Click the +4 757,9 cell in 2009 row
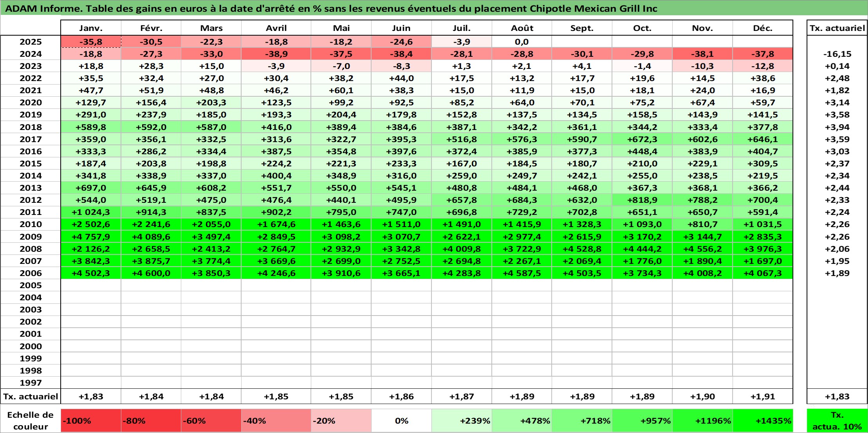The width and height of the screenshot is (868, 433). pyautogui.click(x=91, y=237)
